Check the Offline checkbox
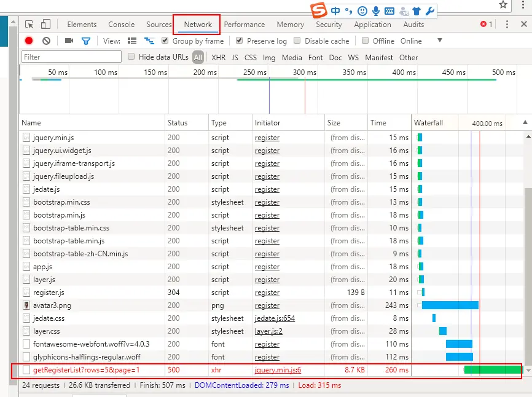 click(x=365, y=41)
